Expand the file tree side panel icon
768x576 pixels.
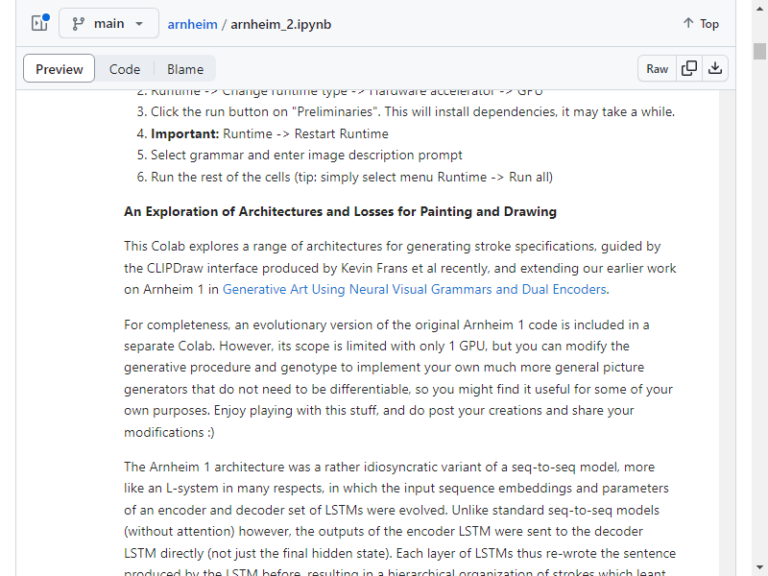coord(40,23)
